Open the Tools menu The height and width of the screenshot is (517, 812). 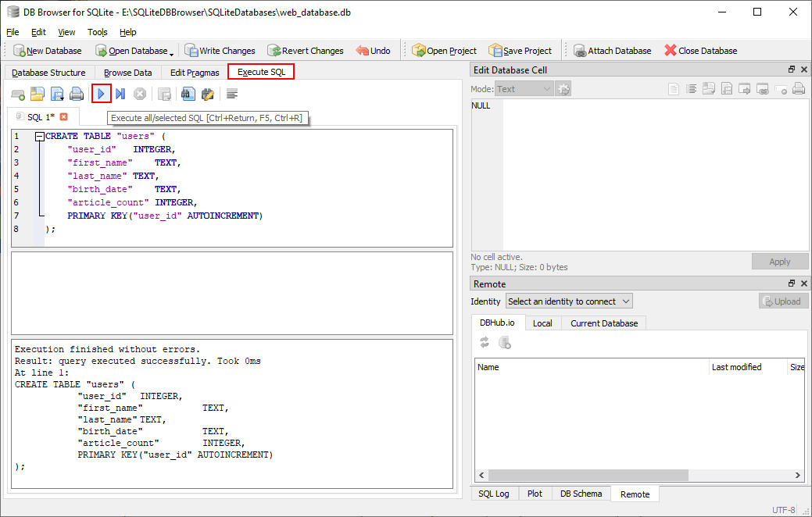[x=97, y=32]
